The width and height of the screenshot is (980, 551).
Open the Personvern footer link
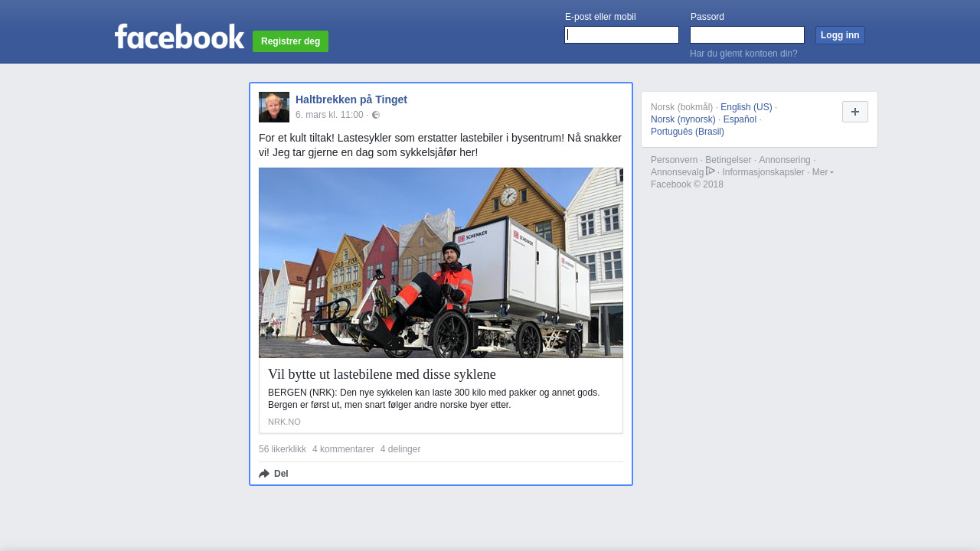(674, 160)
